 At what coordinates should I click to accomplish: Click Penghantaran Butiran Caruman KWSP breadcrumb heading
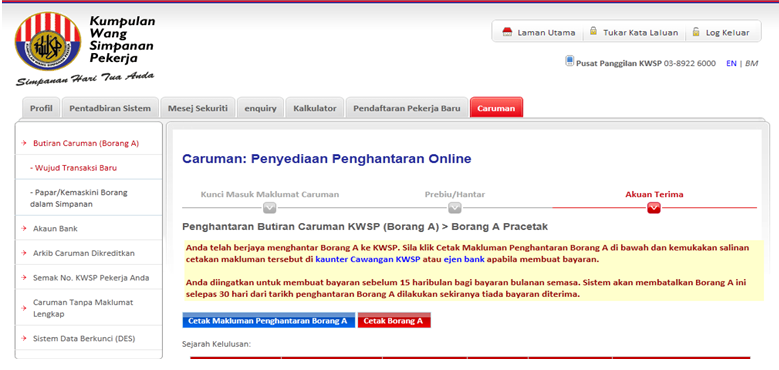click(365, 227)
